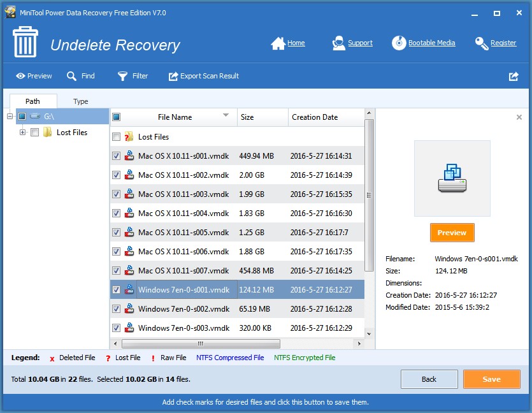Click the vmdk icon of Windows 7en-0-s001
The image size is (532, 413).
(129, 289)
